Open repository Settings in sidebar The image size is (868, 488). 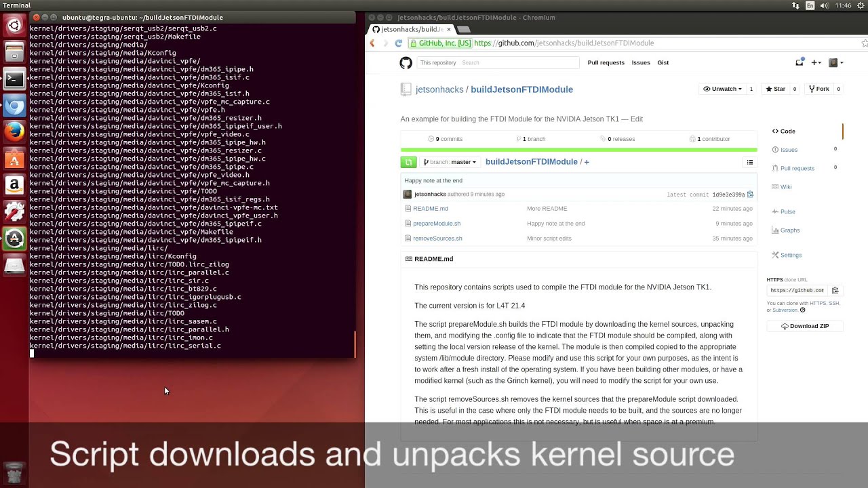787,255
